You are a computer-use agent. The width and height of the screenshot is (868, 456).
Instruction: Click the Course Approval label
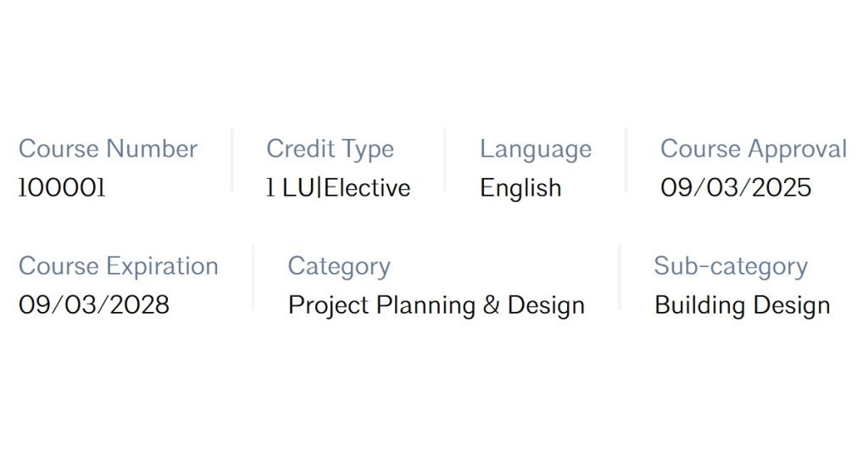pos(754,149)
